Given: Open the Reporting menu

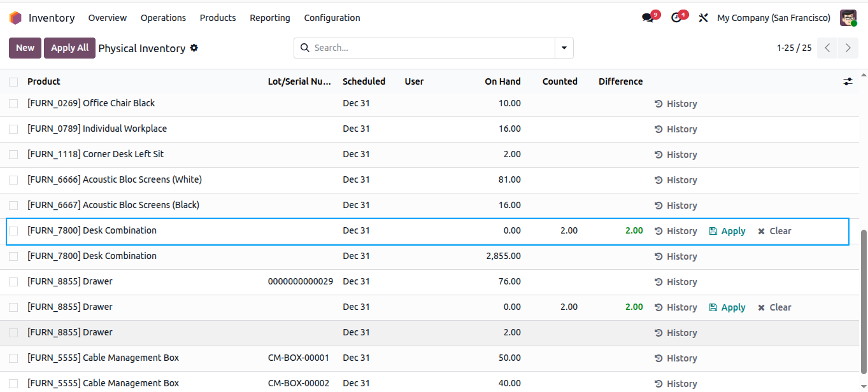Looking at the screenshot, I should point(270,18).
